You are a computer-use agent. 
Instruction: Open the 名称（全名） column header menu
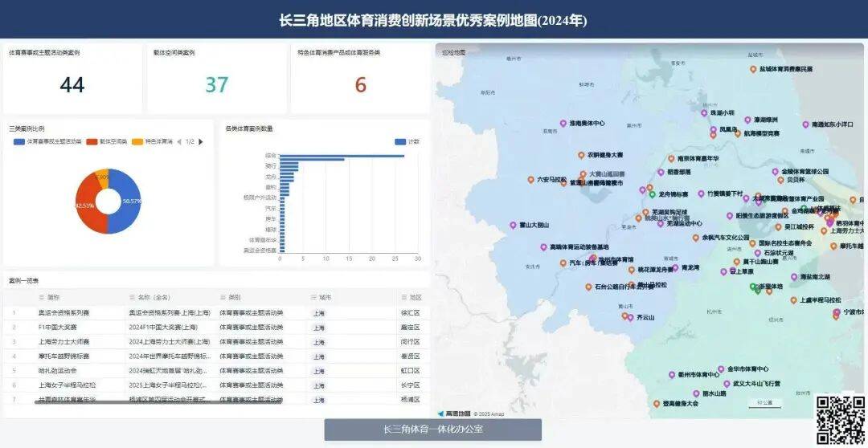(133, 298)
